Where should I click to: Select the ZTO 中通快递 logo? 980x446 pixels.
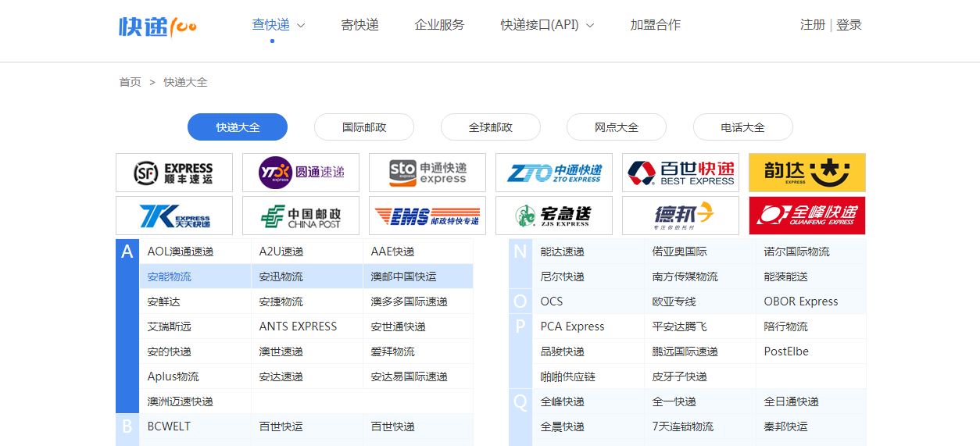point(554,173)
